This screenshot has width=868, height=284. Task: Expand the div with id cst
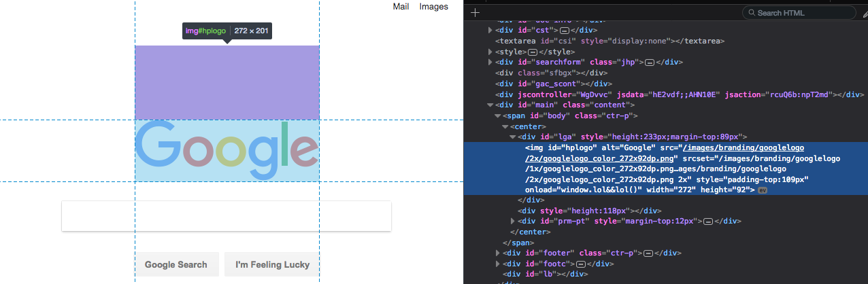tap(490, 30)
